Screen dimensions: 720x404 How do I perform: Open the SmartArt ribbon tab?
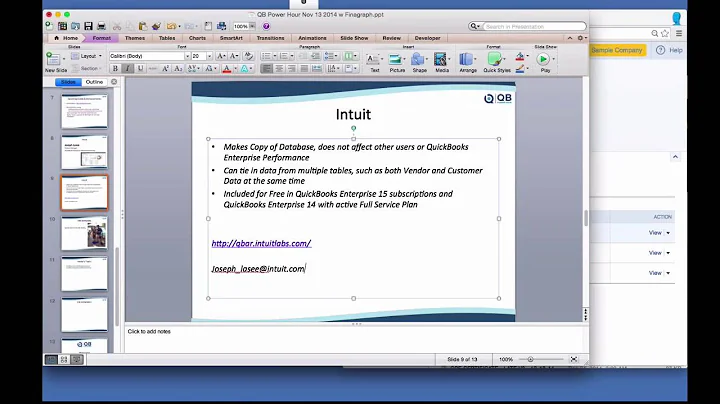click(x=231, y=38)
